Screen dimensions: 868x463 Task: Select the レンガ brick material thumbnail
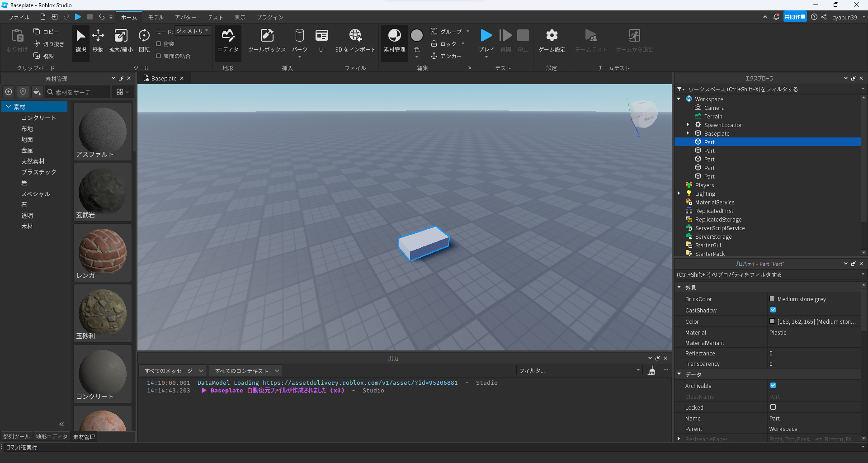click(x=103, y=253)
